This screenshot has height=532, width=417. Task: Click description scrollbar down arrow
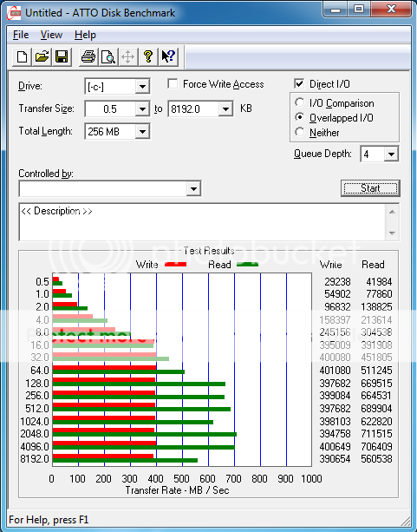click(x=392, y=233)
